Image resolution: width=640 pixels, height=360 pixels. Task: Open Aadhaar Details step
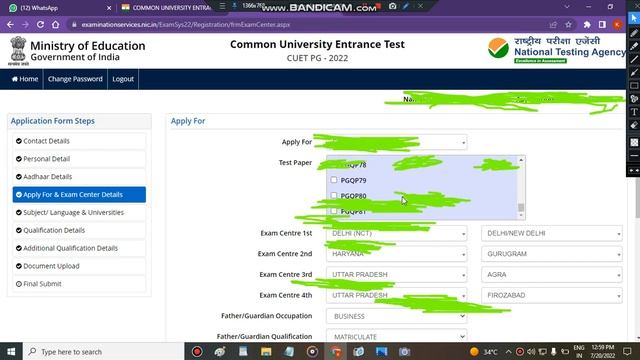[79, 177]
